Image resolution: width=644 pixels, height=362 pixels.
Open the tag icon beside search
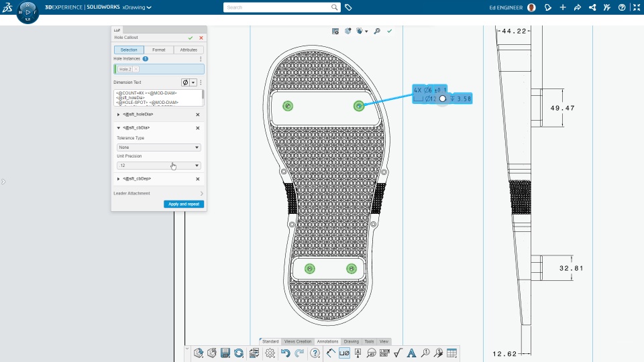[x=348, y=7]
